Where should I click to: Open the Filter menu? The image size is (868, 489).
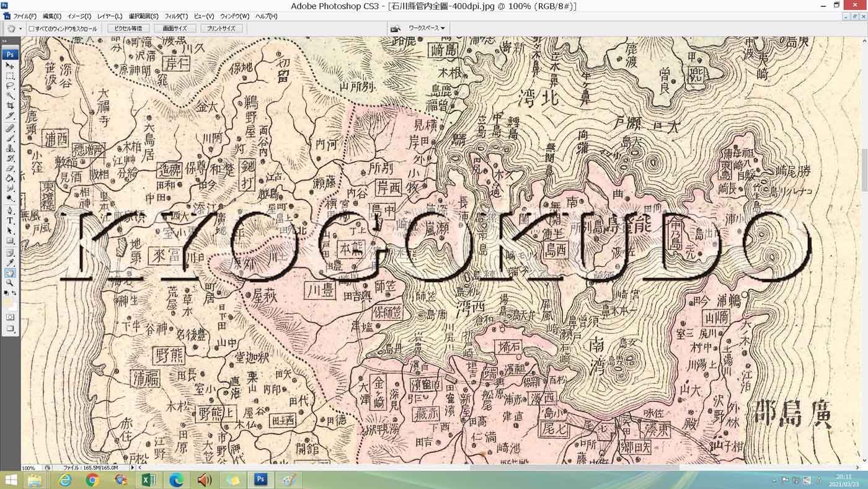(176, 16)
